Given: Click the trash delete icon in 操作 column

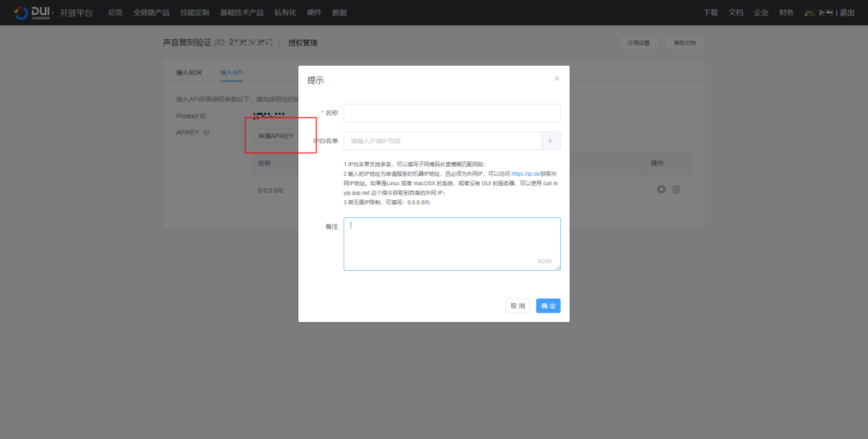Looking at the screenshot, I should point(676,189).
